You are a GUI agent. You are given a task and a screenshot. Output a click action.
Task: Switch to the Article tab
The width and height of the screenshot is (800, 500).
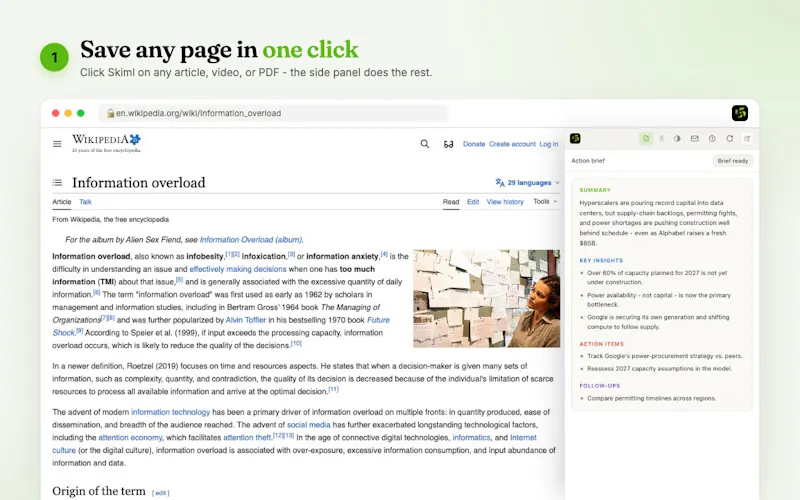[x=62, y=202]
